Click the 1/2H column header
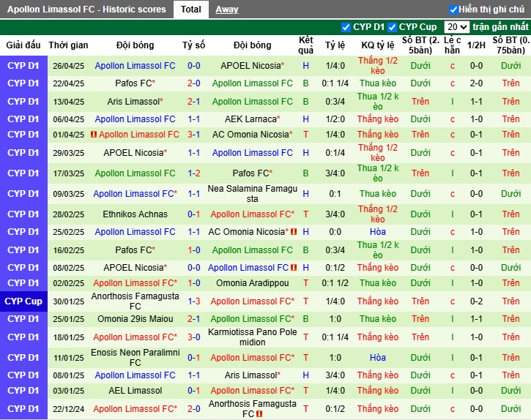531x420 pixels. click(x=476, y=45)
